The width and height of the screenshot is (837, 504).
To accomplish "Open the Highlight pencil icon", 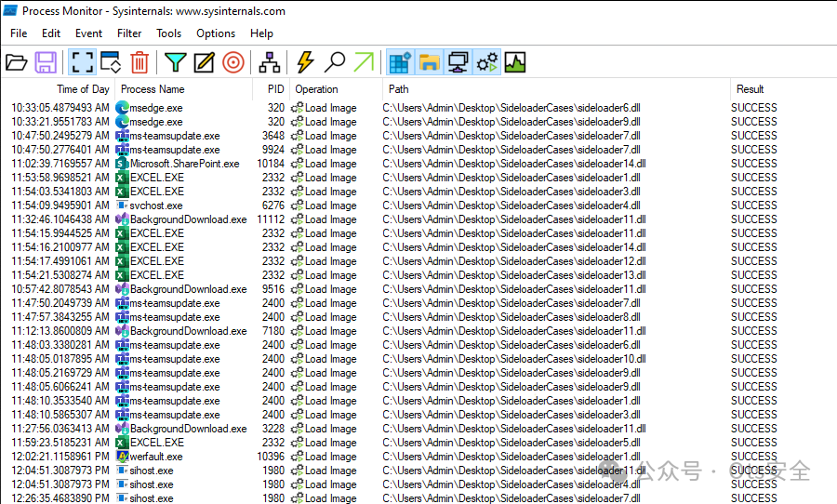I will pos(204,62).
